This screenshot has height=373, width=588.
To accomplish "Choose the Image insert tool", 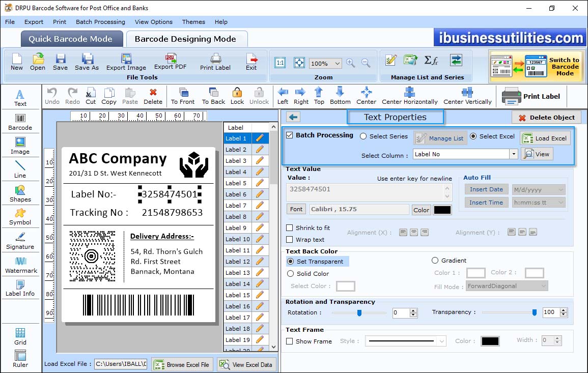I will tap(20, 146).
